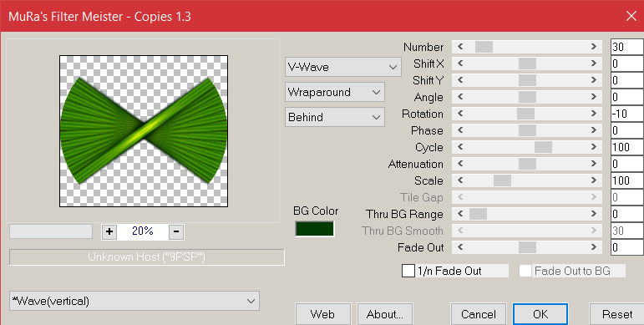Screen dimensions: 644x325
Task: Click left arrow of Cycle slider
Action: [x=460, y=147]
